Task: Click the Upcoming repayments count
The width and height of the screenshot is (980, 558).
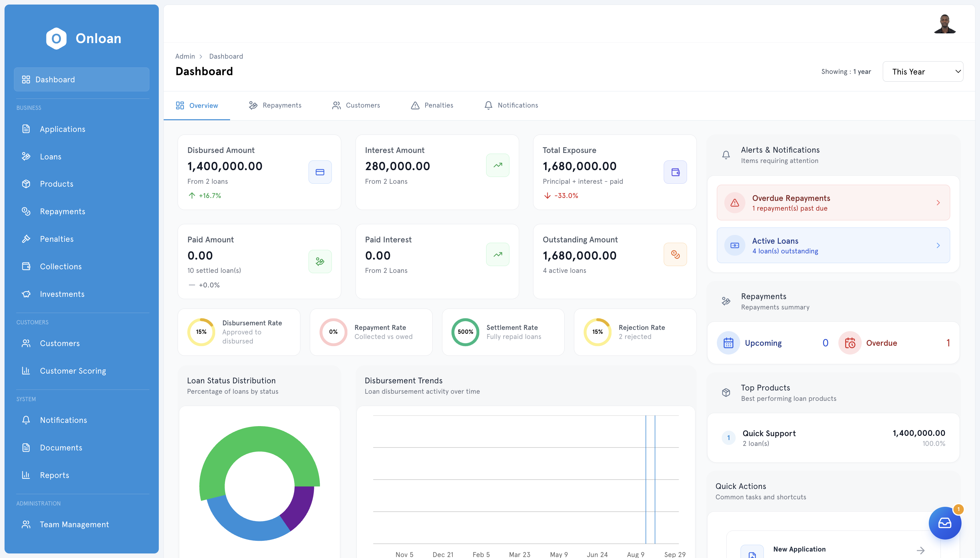Action: point(825,343)
